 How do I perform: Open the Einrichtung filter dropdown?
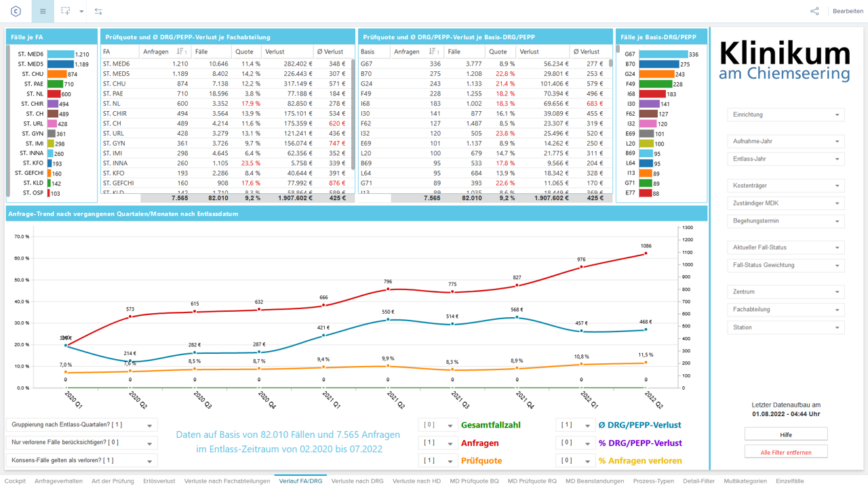tap(786, 115)
